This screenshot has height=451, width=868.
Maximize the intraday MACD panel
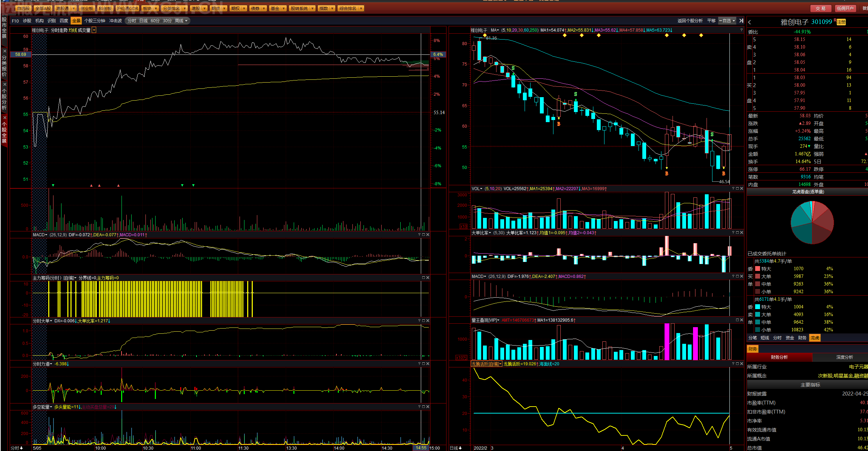pyautogui.click(x=424, y=235)
